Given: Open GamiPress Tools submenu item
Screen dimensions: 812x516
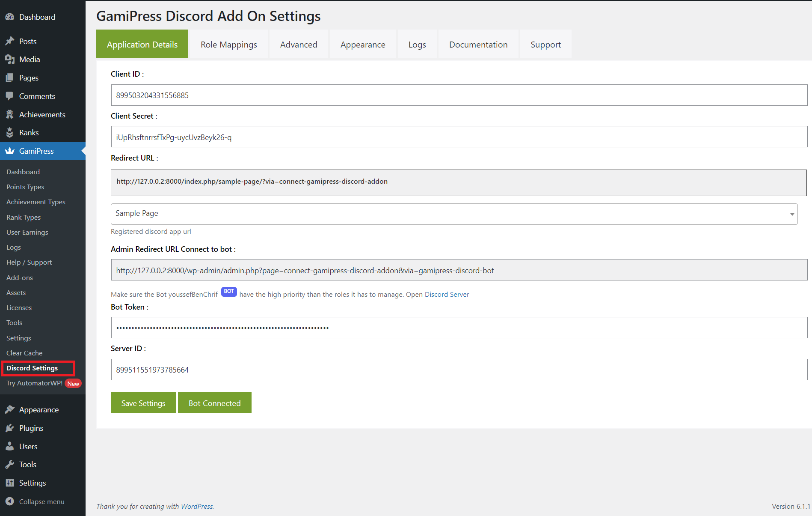Looking at the screenshot, I should point(14,323).
